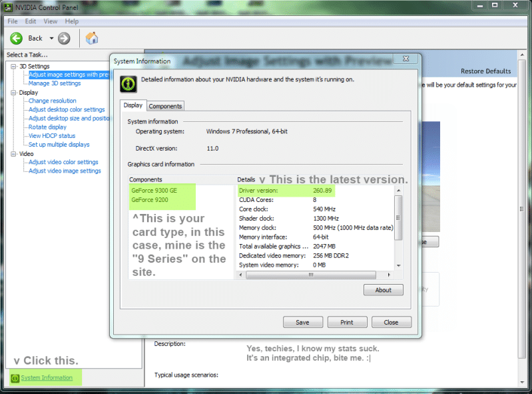Viewport: 532px width, 394px height.
Task: Click the NVIDIA Control Panel title icon
Action: (8, 7)
